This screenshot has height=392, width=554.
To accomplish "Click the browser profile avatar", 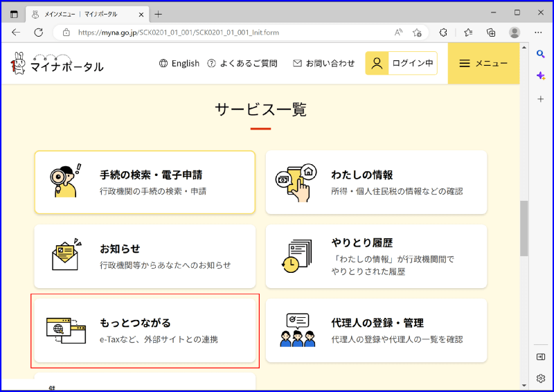I will 515,33.
